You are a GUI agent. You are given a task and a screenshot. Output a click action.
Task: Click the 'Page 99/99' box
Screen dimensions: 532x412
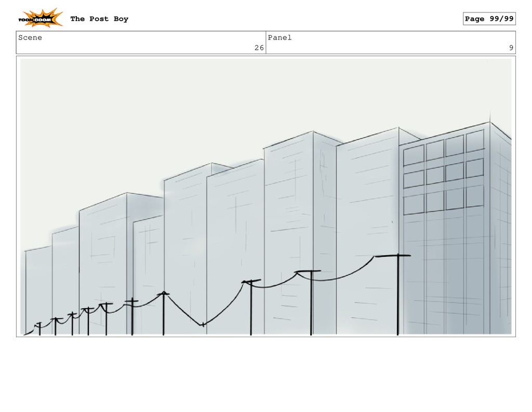(489, 19)
